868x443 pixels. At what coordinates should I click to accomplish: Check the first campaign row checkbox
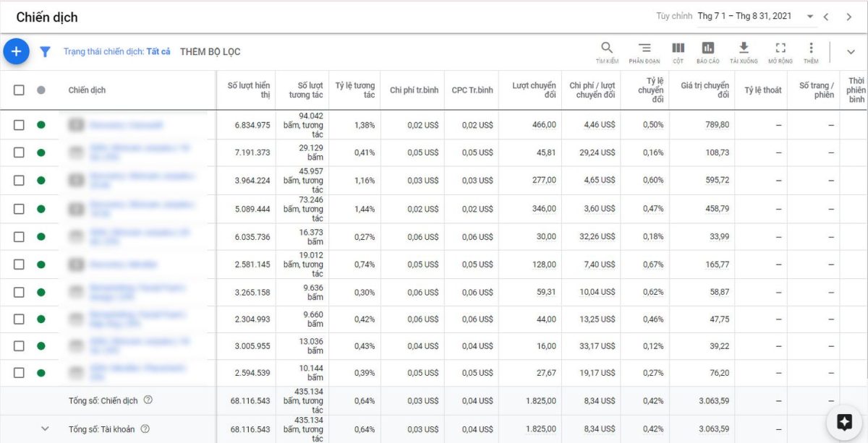[x=19, y=125]
